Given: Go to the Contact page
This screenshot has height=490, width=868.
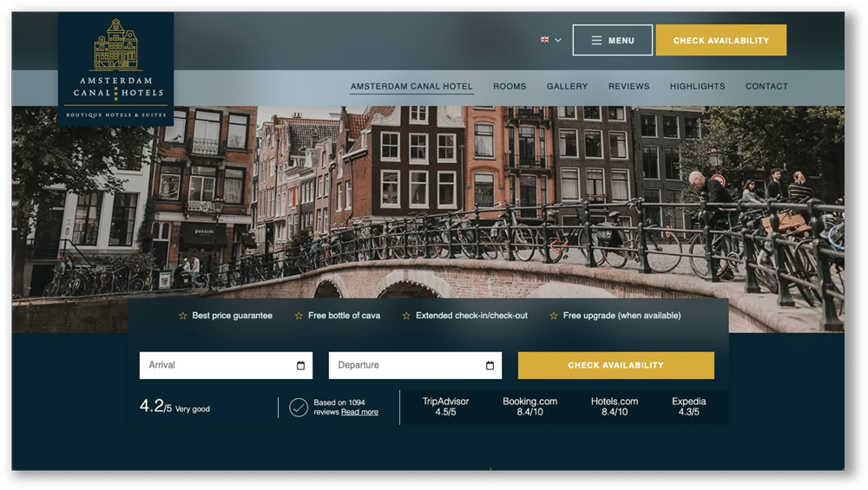Looking at the screenshot, I should pyautogui.click(x=766, y=86).
